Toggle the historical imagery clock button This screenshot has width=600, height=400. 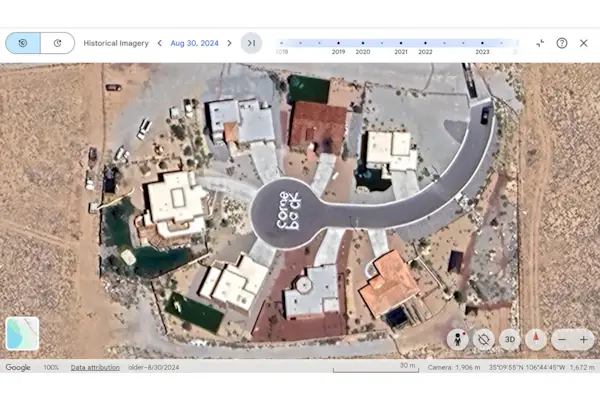(23, 43)
